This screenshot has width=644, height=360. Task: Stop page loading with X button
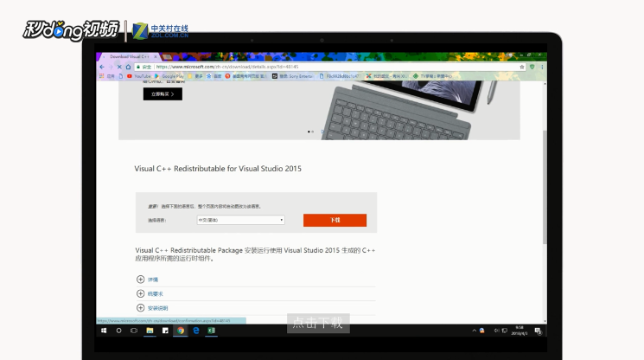pos(119,67)
